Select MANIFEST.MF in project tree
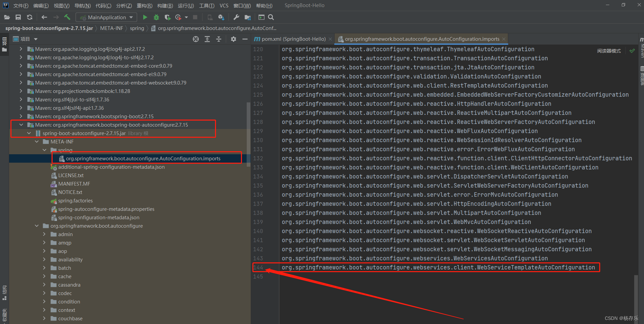Image resolution: width=644 pixels, height=324 pixels. 74,184
